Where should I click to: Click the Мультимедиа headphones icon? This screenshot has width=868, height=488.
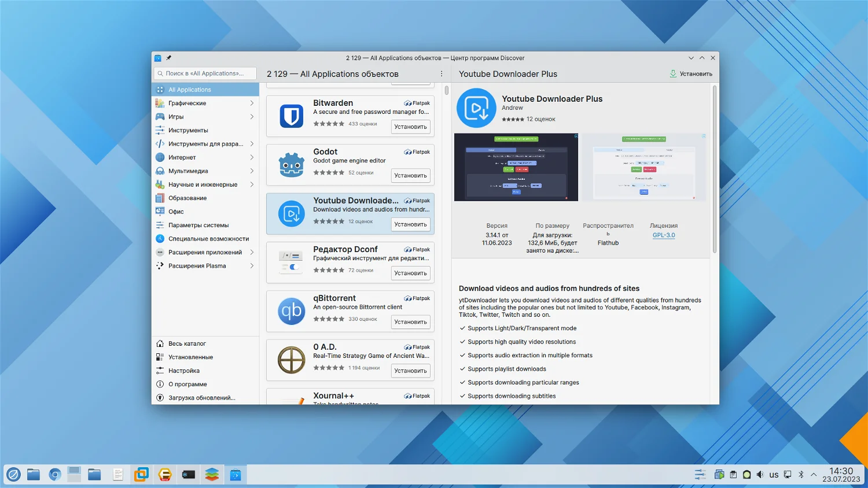(160, 171)
